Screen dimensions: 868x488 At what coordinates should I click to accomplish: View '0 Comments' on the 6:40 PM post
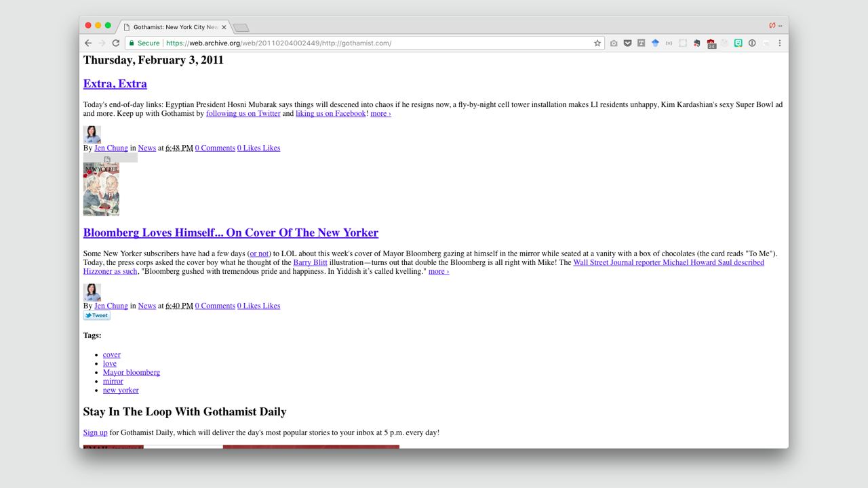coord(215,306)
